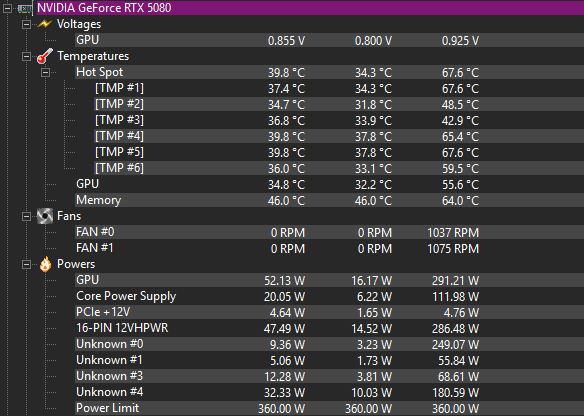Select the [TMP #3] sensor row
This screenshot has height=416, width=584.
(x=339, y=120)
